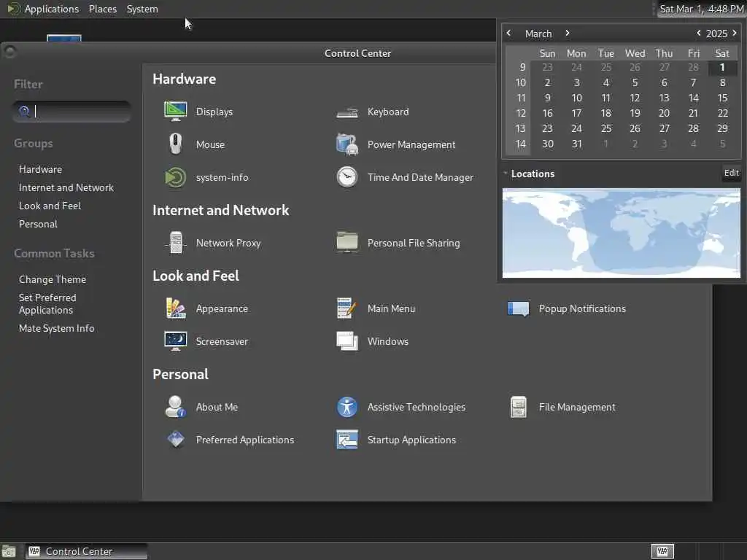
Task: Open the Startup Applications icon
Action: [x=347, y=440]
